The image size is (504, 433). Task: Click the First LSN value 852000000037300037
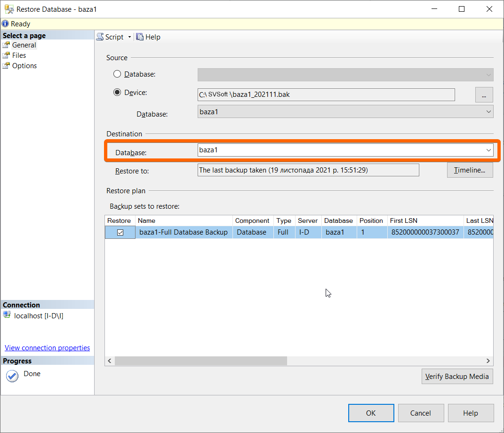pos(425,232)
